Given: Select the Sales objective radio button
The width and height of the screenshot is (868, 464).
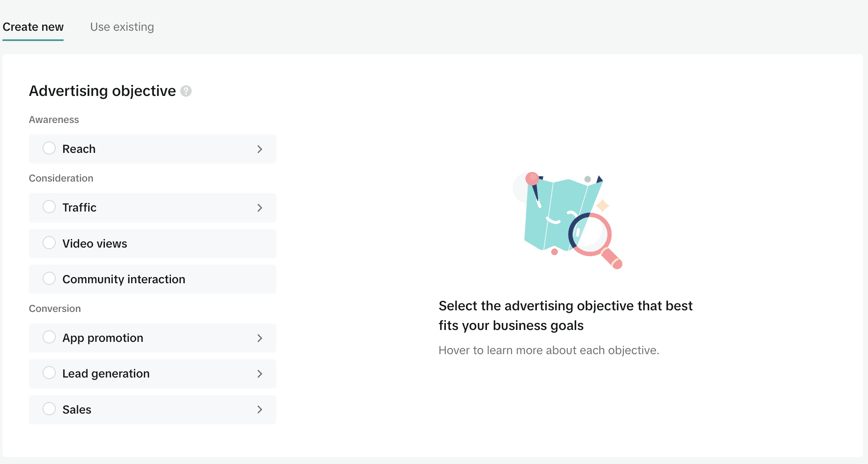Looking at the screenshot, I should tap(49, 409).
